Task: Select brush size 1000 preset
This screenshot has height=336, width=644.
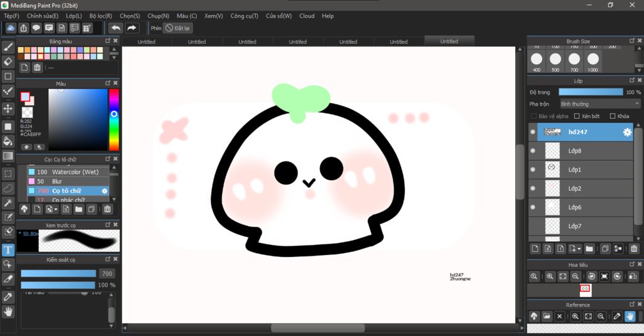Action: pos(592,62)
